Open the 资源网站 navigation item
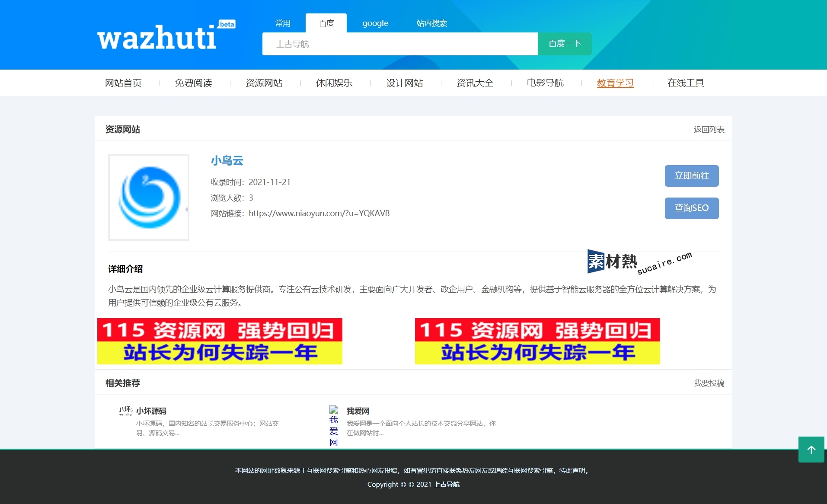 264,83
